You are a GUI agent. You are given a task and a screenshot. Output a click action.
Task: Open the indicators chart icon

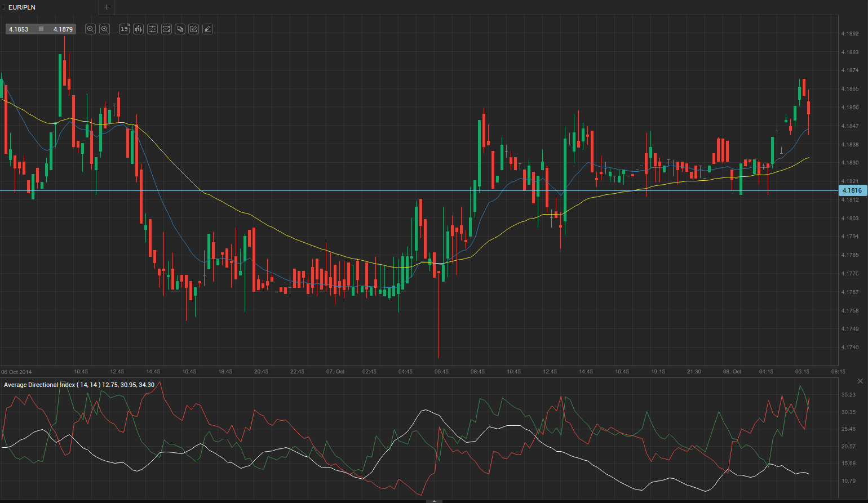pyautogui.click(x=166, y=29)
